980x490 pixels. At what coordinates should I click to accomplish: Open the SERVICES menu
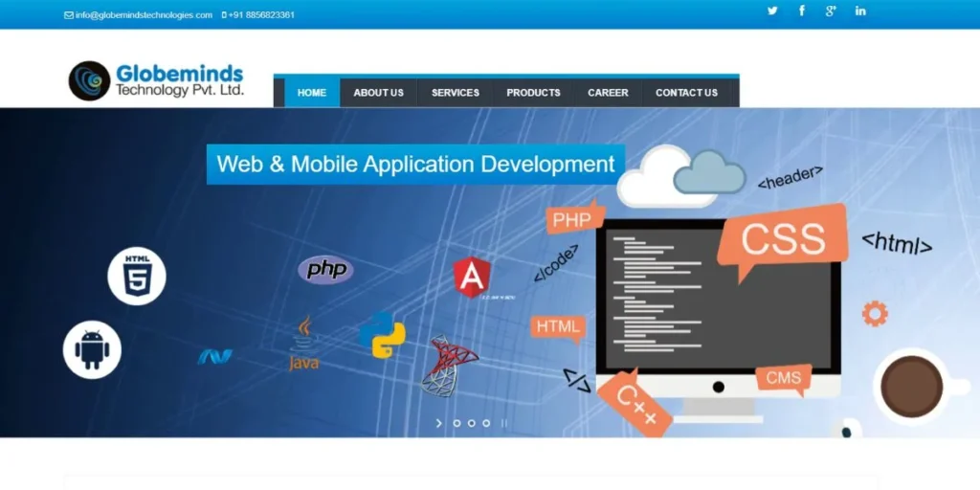tap(456, 93)
